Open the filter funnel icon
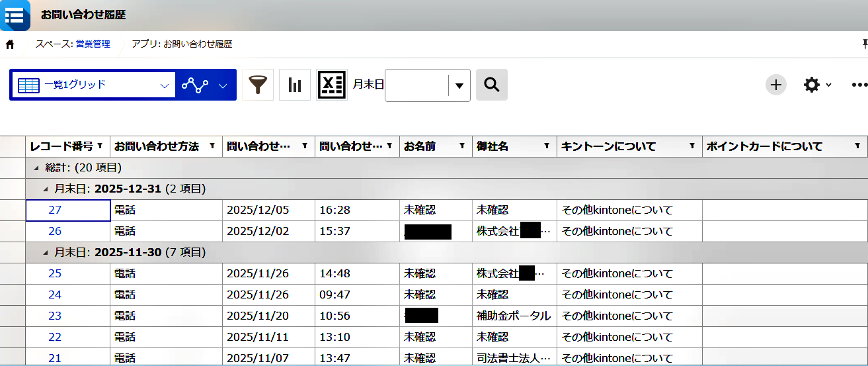 click(258, 85)
